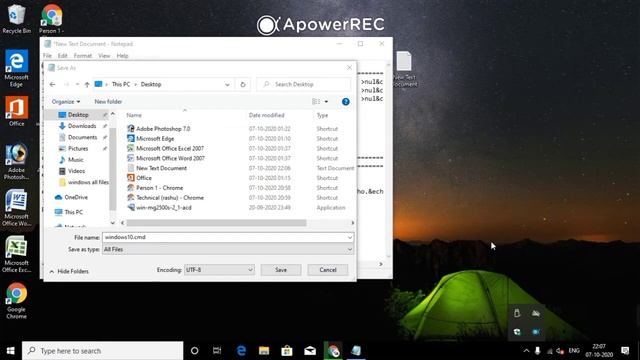The height and width of the screenshot is (360, 640).
Task: Go up one folder level
Action: point(87,84)
